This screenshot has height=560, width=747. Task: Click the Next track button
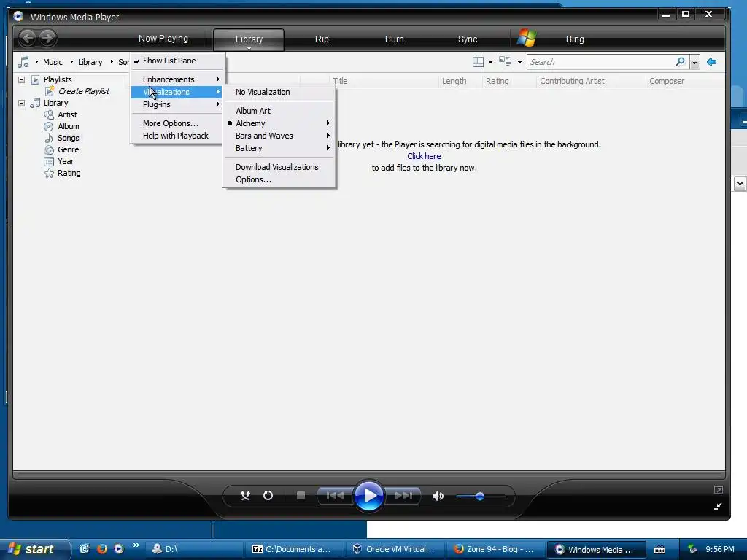pyautogui.click(x=403, y=496)
